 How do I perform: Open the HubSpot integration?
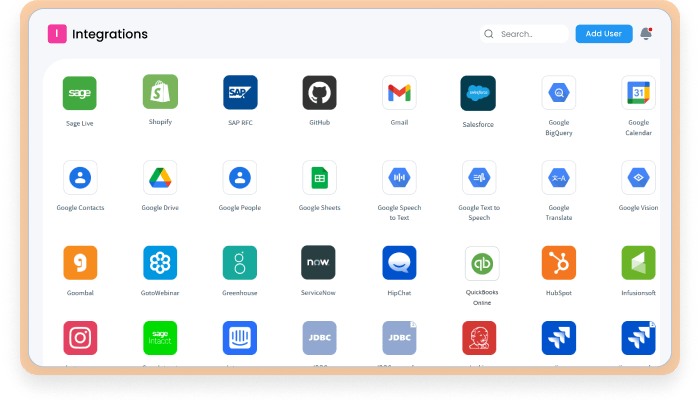[x=559, y=262]
